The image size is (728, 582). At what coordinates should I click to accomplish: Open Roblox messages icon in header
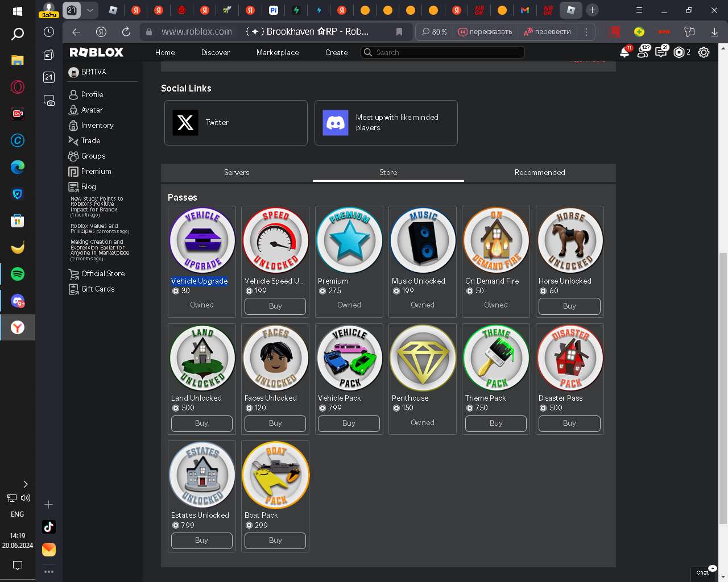(x=661, y=52)
